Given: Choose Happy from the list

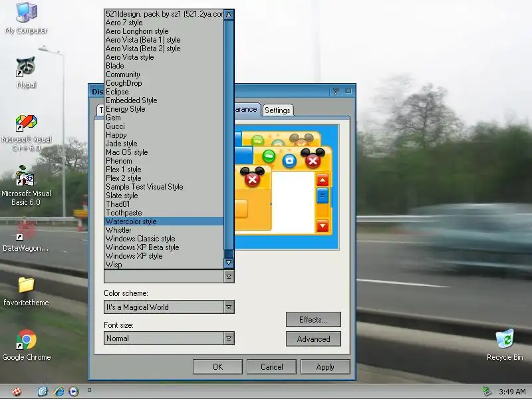Looking at the screenshot, I should tap(164, 135).
